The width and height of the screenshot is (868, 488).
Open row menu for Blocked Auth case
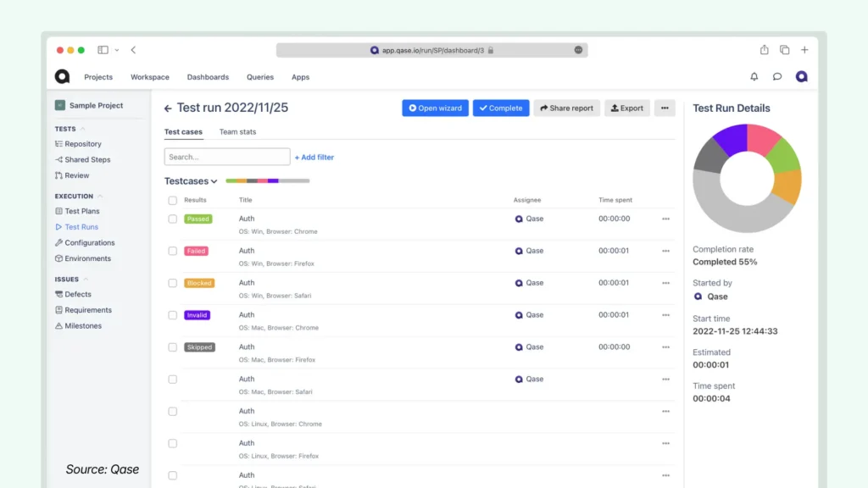click(x=665, y=283)
